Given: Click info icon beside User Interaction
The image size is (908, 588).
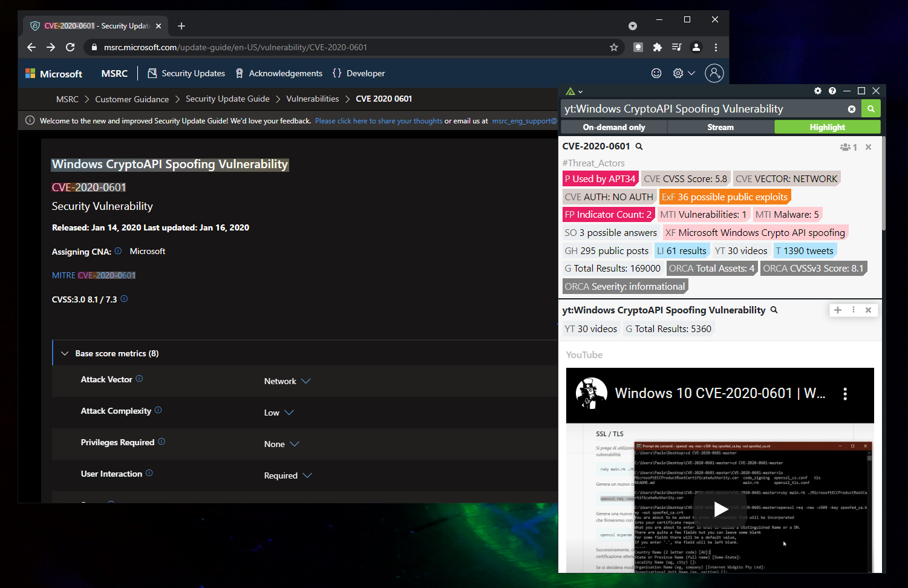Looking at the screenshot, I should 149,473.
